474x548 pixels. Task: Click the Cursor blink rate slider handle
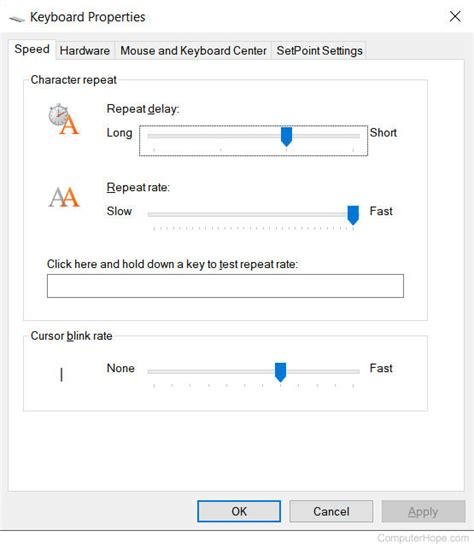click(280, 372)
